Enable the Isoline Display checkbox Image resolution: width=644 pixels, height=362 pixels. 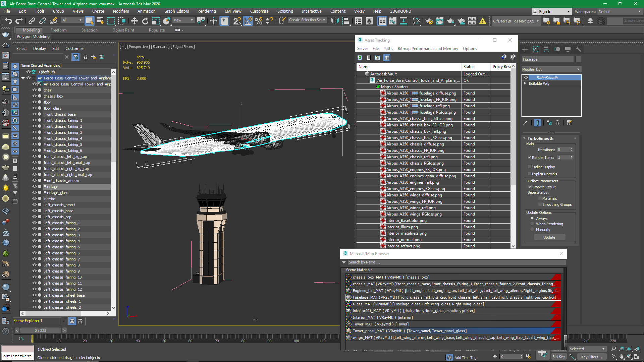[530, 167]
